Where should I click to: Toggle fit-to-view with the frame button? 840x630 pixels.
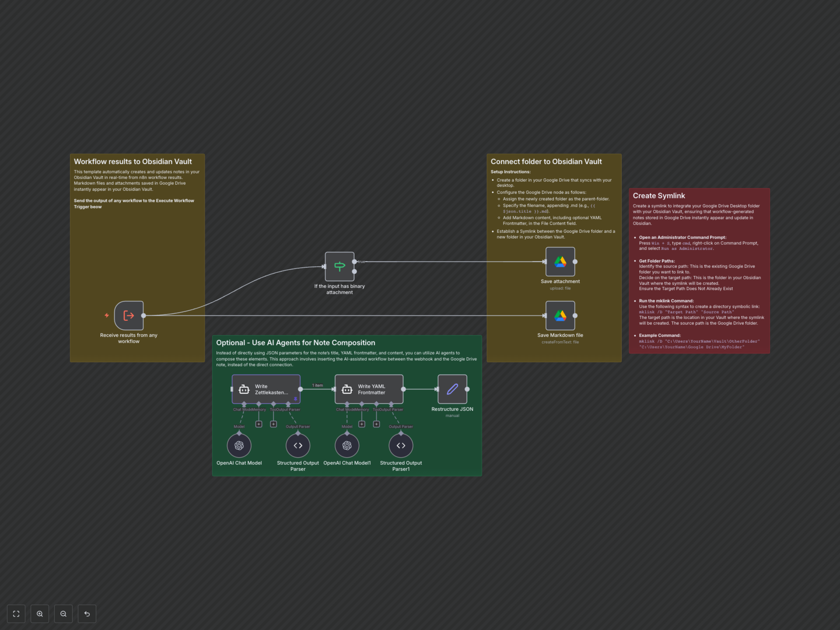click(x=16, y=614)
